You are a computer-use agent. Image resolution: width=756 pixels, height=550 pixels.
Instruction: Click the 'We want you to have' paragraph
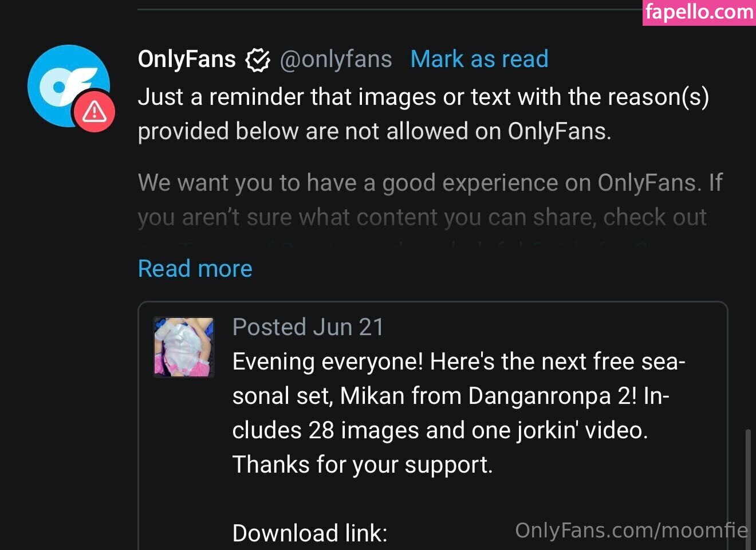pos(430,200)
